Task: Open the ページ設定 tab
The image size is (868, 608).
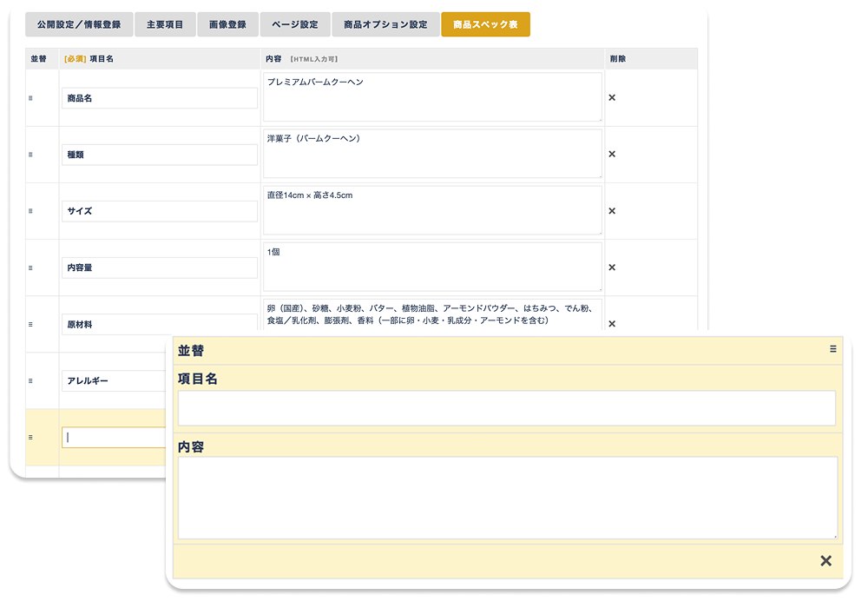Action: coord(293,24)
